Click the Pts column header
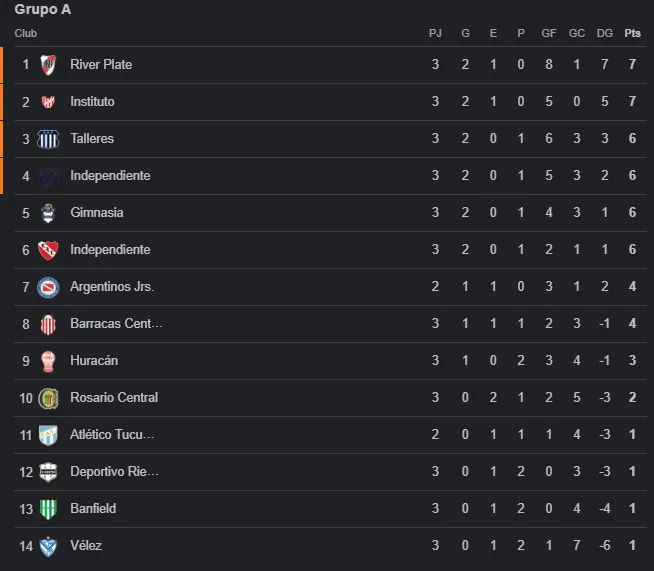 click(632, 33)
